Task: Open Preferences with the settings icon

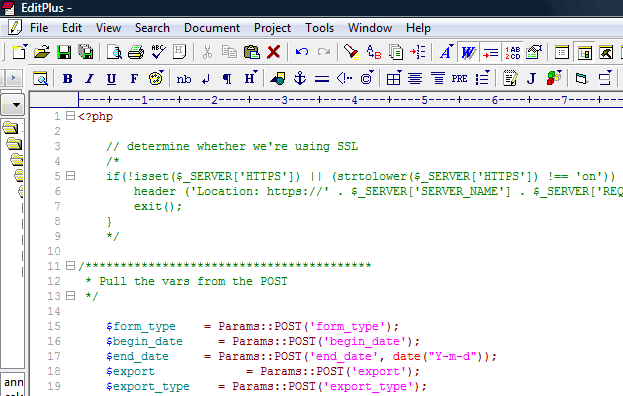Action: [x=534, y=52]
